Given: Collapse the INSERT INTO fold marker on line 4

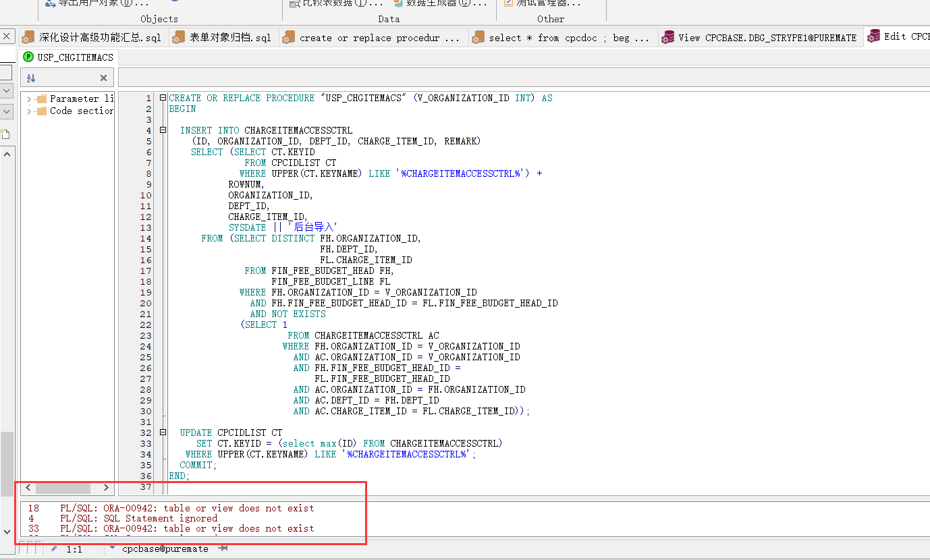Looking at the screenshot, I should click(x=163, y=130).
